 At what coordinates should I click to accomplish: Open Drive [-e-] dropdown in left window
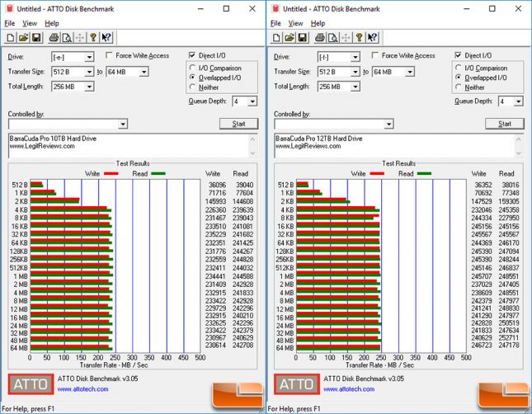(89, 57)
